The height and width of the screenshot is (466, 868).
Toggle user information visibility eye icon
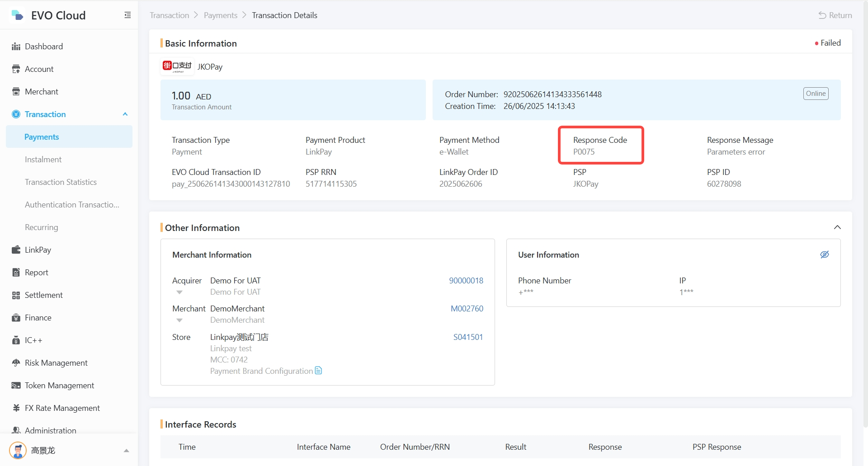pyautogui.click(x=825, y=254)
